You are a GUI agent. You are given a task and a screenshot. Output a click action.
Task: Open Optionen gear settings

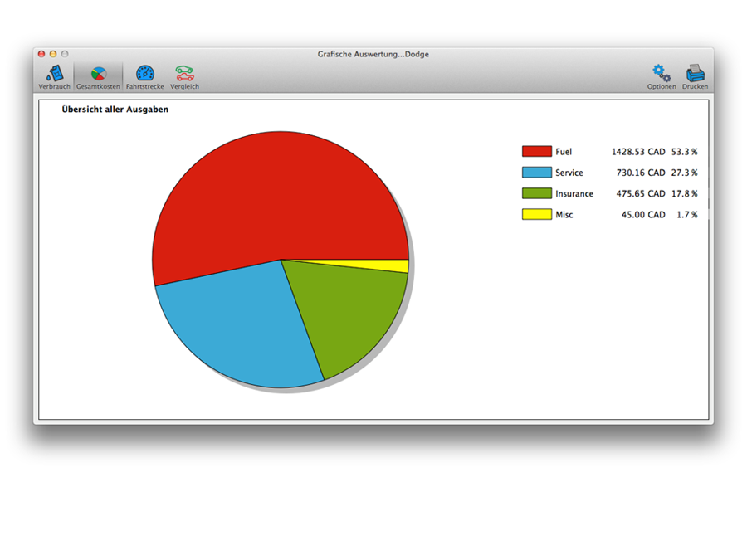pos(662,75)
